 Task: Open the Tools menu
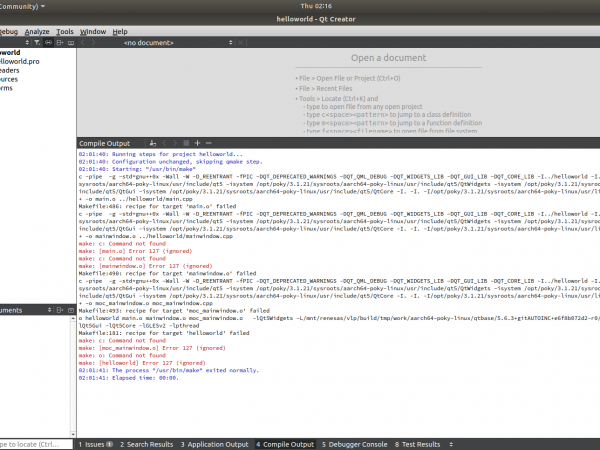[x=65, y=31]
